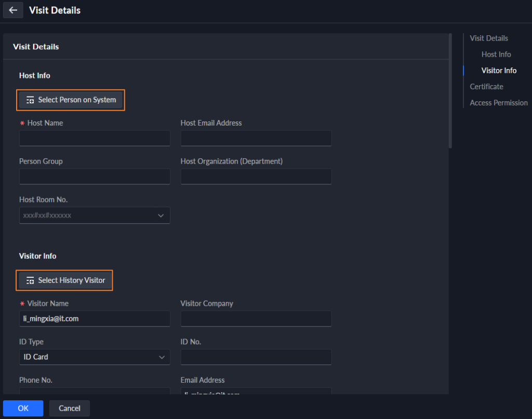Jump to Host Info in side navigation

(x=496, y=55)
